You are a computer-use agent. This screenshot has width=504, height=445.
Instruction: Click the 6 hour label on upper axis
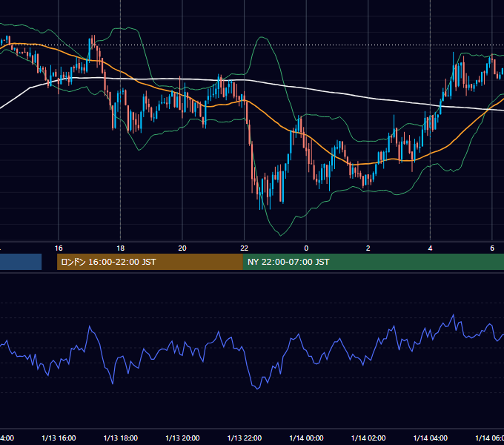[492, 248]
